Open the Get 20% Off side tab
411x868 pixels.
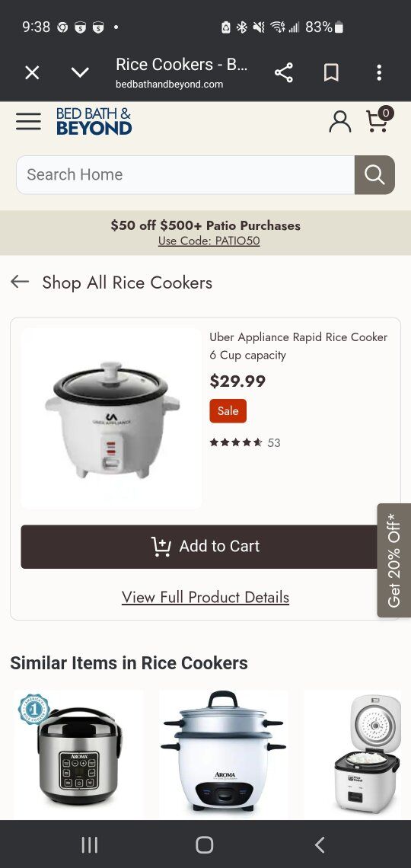(x=393, y=560)
